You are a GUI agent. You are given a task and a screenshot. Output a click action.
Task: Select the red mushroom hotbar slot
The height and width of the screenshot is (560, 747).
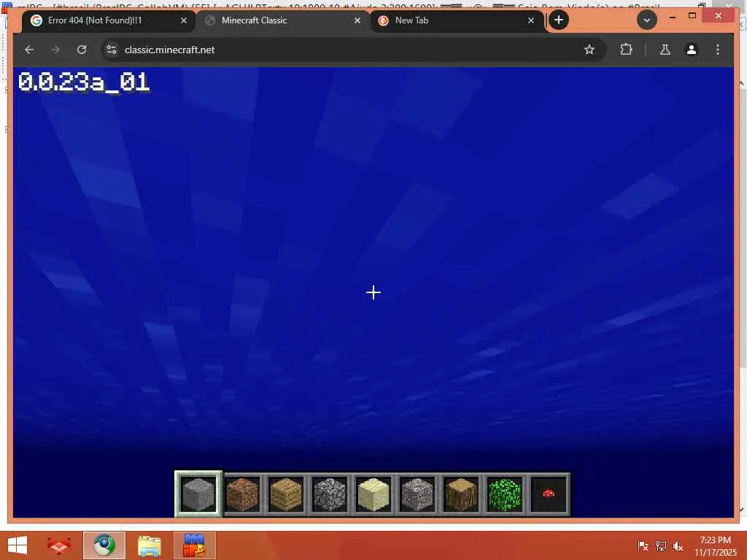[549, 494]
